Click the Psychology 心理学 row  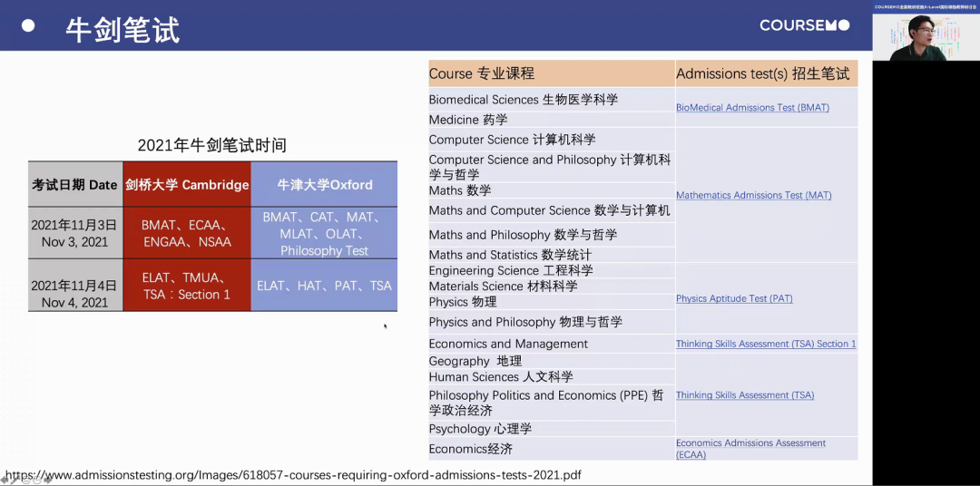(x=552, y=429)
